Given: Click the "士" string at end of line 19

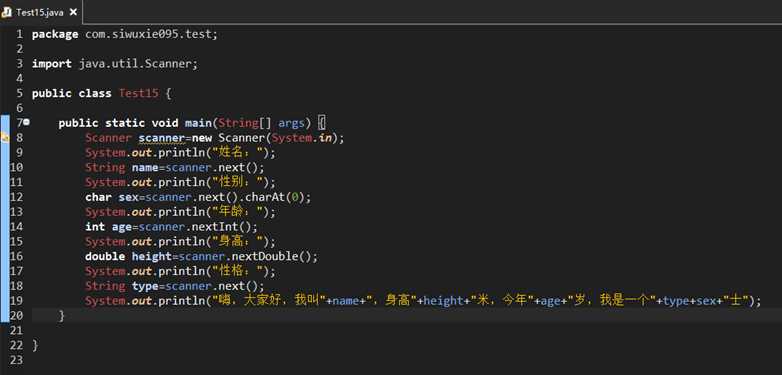Looking at the screenshot, I should coord(735,301).
